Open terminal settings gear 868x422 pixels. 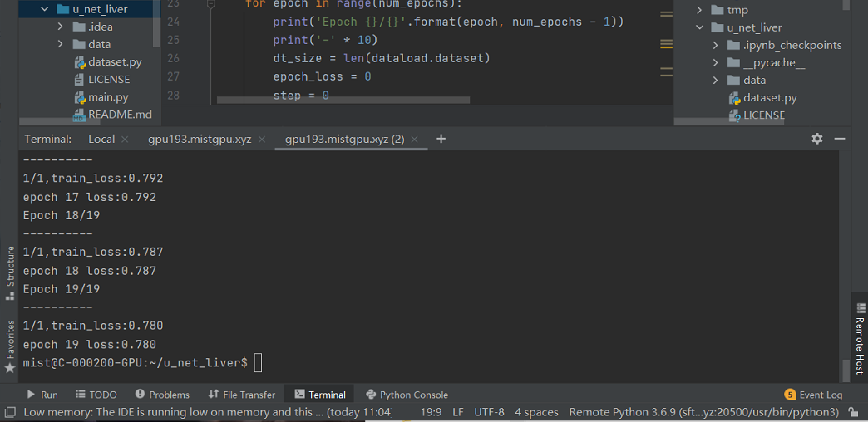[817, 139]
